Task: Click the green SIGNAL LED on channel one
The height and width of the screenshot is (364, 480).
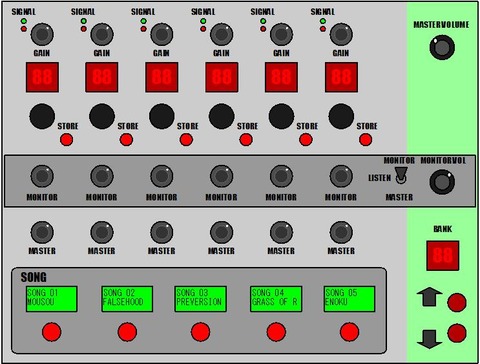Action: click(24, 21)
